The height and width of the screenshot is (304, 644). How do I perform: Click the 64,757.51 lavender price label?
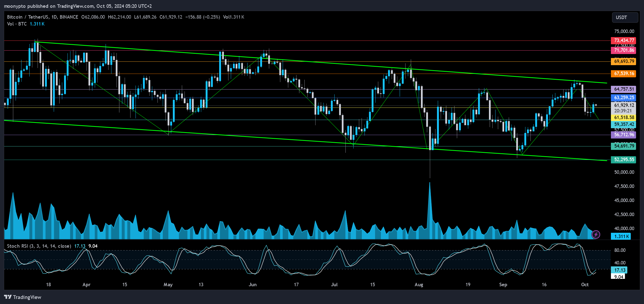click(624, 89)
